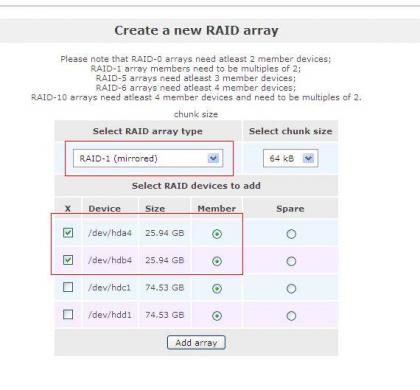The width and height of the screenshot is (420, 390).
Task: Expand the 64 kB chunk size dropdown
Action: tap(290, 158)
